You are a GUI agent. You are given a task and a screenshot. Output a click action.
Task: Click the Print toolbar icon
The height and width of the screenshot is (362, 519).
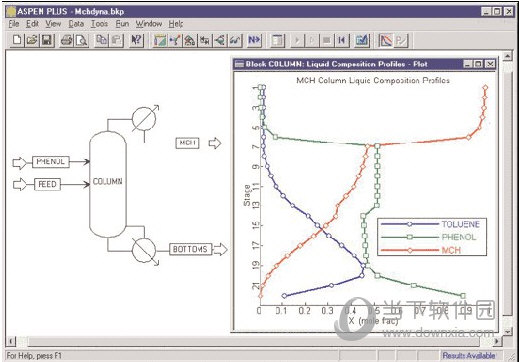[66, 40]
